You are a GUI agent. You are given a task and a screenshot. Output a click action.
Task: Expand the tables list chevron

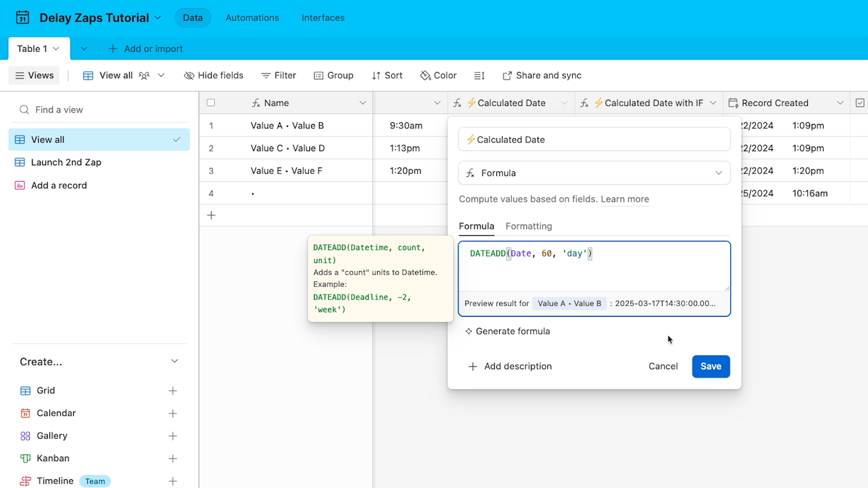pos(84,49)
